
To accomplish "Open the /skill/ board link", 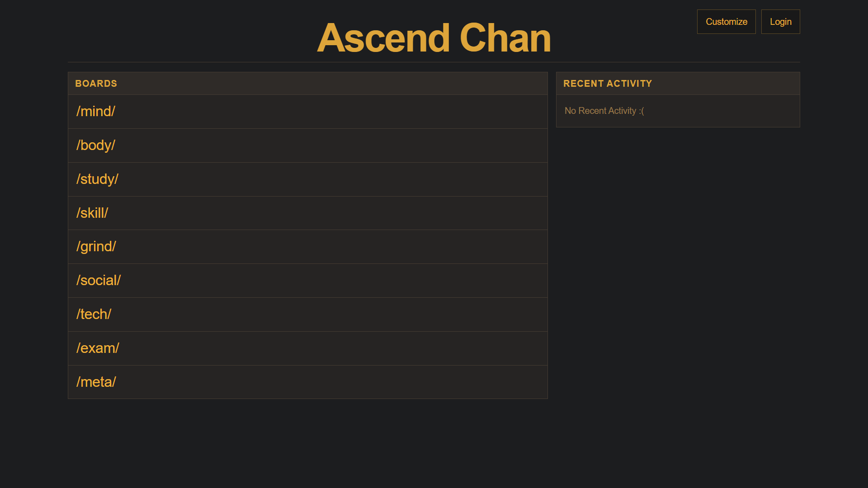I will coord(92,213).
